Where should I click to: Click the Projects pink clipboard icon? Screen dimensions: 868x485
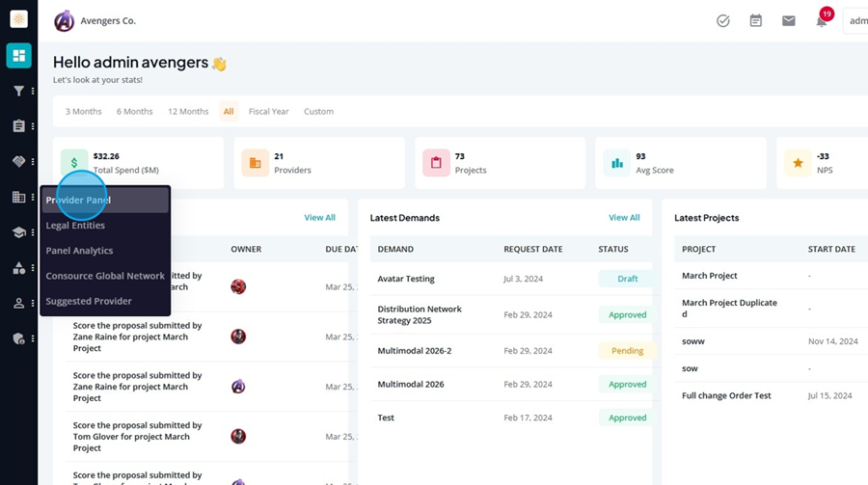point(436,163)
